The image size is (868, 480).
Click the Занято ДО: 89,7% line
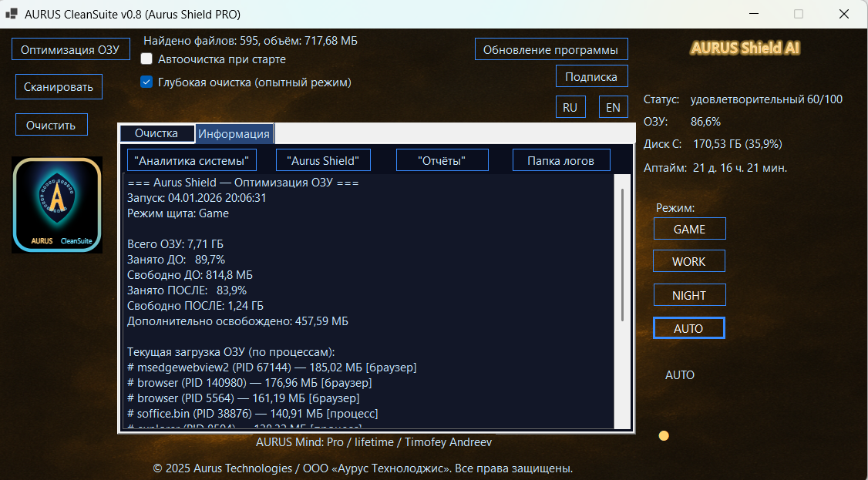176,260
